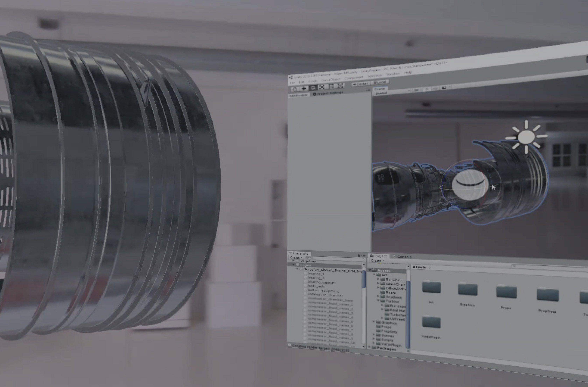Viewport: 588px width, 387px height.
Task: Open the File menu
Action: (292, 83)
